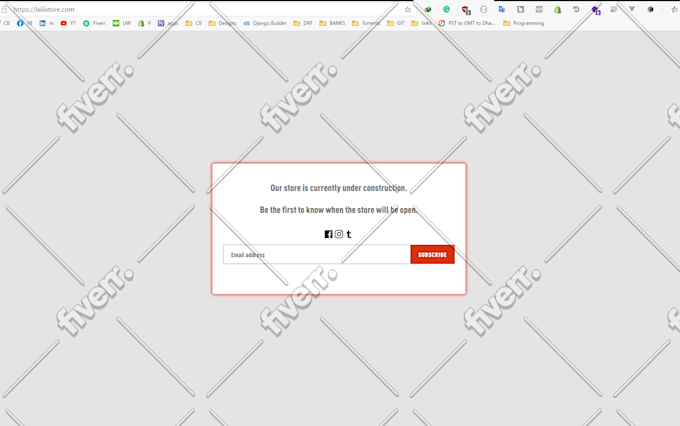Expand the GIT bookmarks folder
Screen dimensions: 680x426
396,23
